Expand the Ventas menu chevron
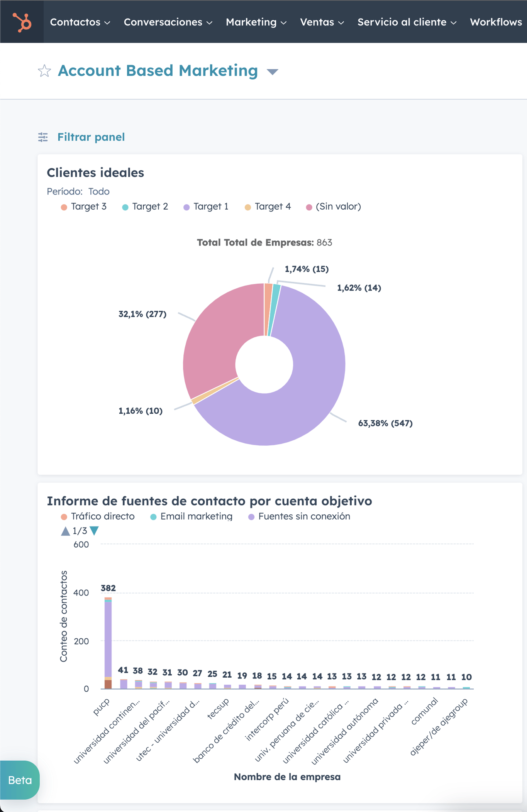The image size is (527, 812). point(341,23)
